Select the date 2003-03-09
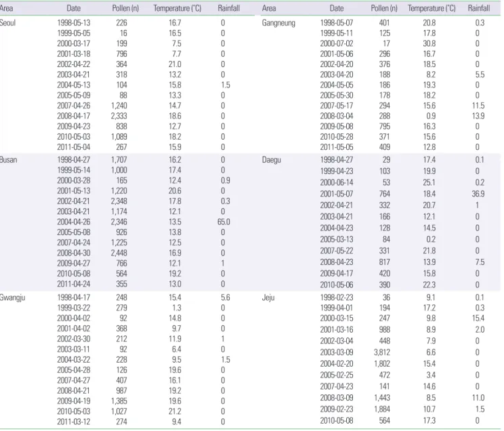This screenshot has width=504, height=431. click(337, 352)
